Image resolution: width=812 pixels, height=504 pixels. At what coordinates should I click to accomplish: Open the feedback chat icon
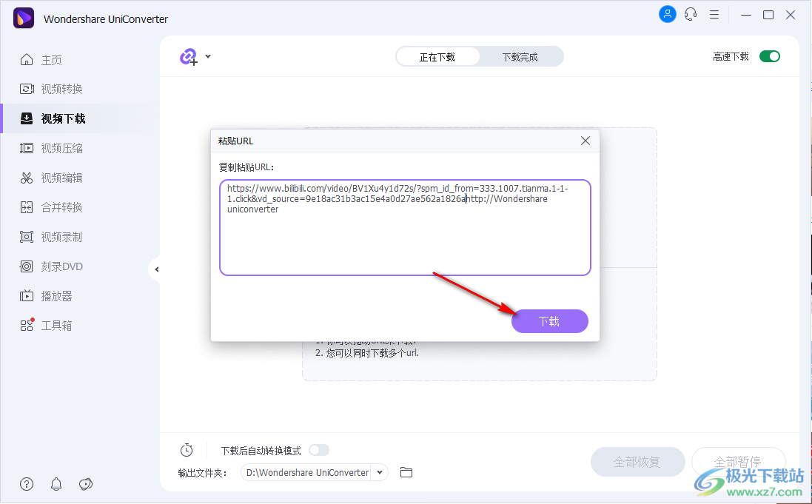[x=86, y=484]
